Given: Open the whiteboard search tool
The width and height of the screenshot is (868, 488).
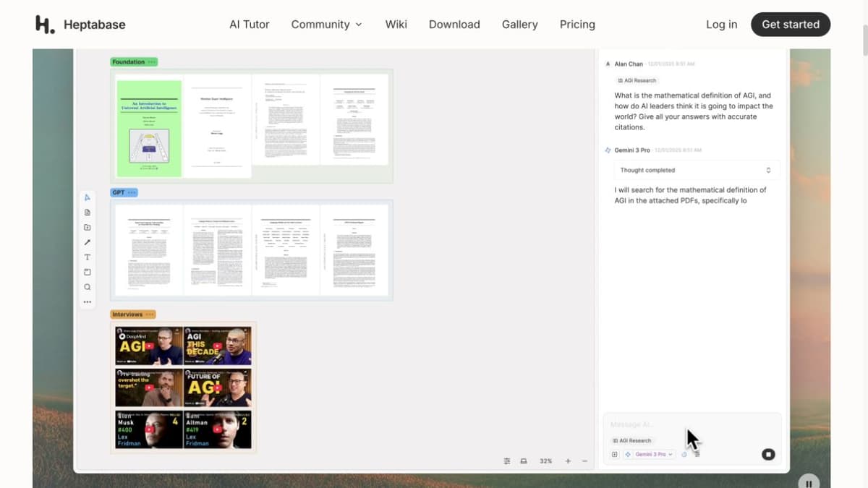Looking at the screenshot, I should click(x=88, y=287).
